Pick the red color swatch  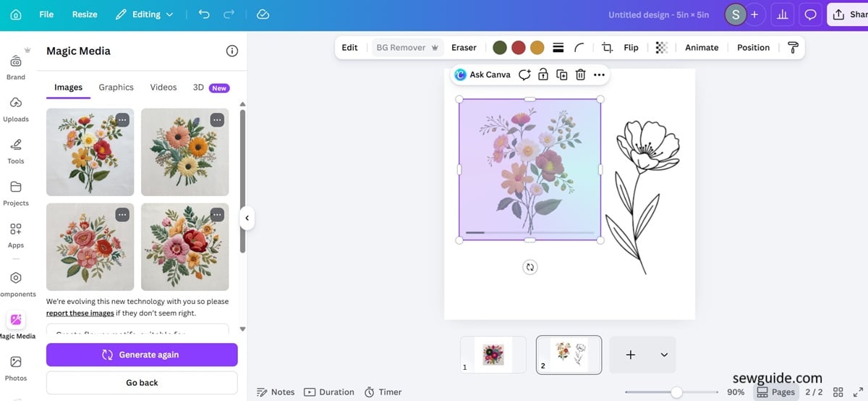[x=519, y=48]
